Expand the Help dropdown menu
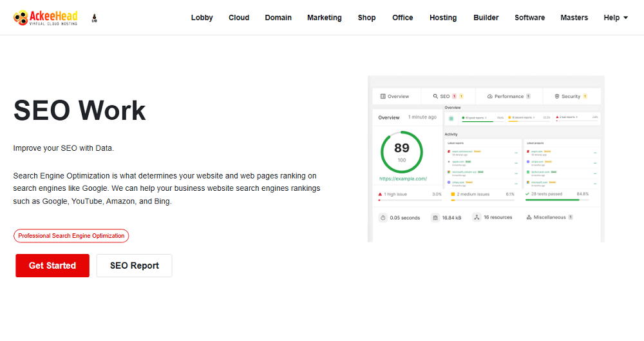644x341 pixels. tap(616, 17)
